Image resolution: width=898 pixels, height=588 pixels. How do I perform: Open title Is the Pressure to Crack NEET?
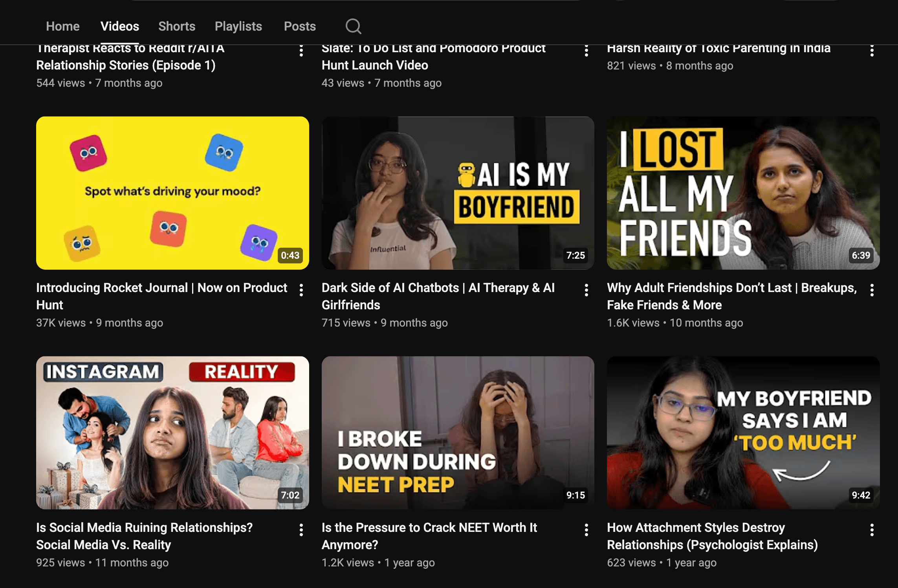[x=429, y=536]
